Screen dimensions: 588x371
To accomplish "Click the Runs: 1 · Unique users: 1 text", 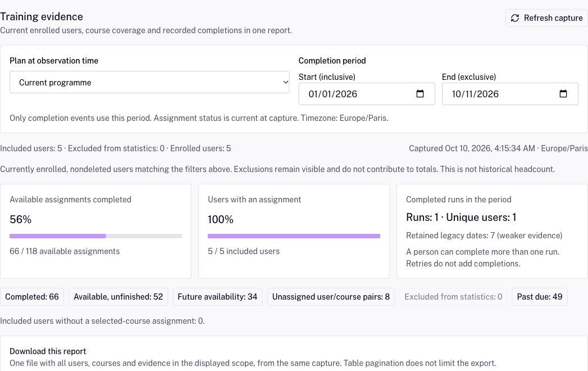I will 461,218.
